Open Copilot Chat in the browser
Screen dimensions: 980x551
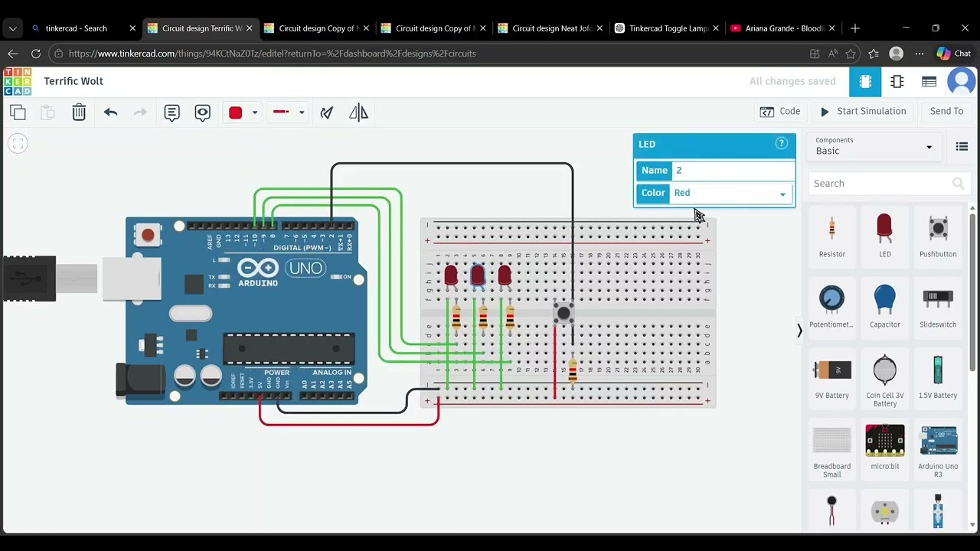click(x=954, y=54)
